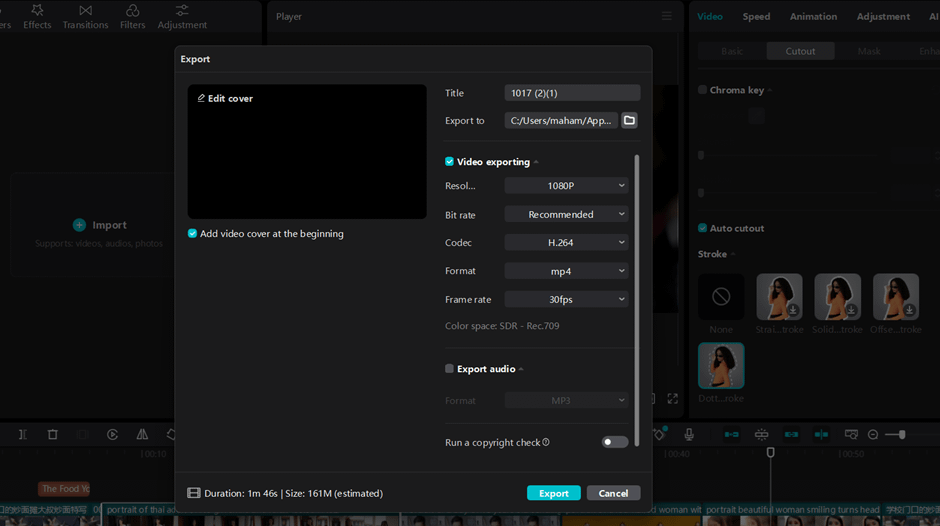
Task: Click the timeline zoom slider handle
Action: [902, 435]
